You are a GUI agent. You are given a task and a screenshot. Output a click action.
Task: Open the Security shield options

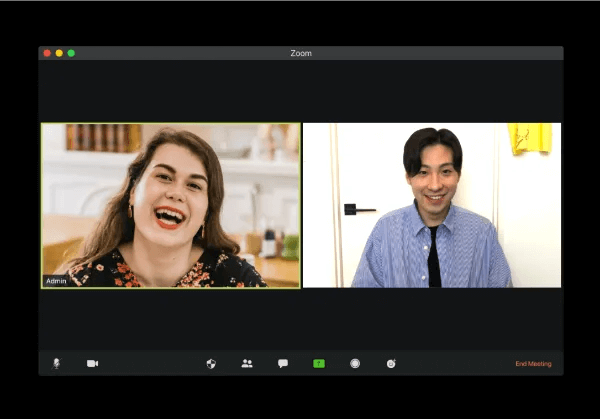point(211,363)
